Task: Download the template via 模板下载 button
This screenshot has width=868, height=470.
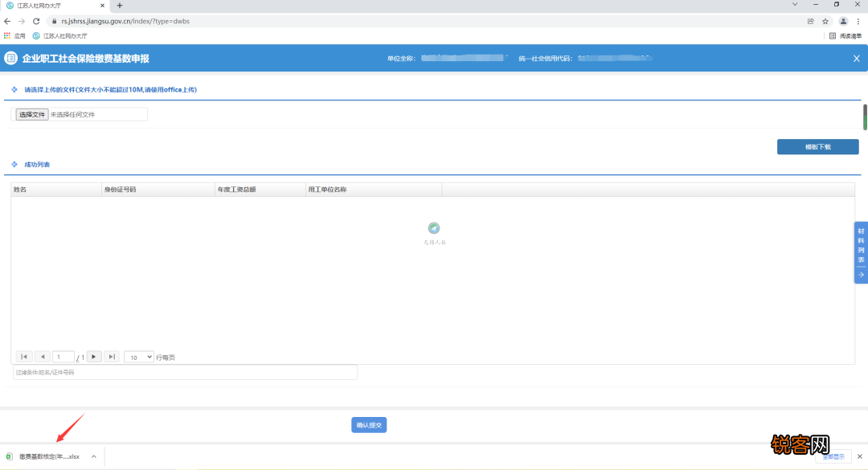Action: (x=817, y=147)
